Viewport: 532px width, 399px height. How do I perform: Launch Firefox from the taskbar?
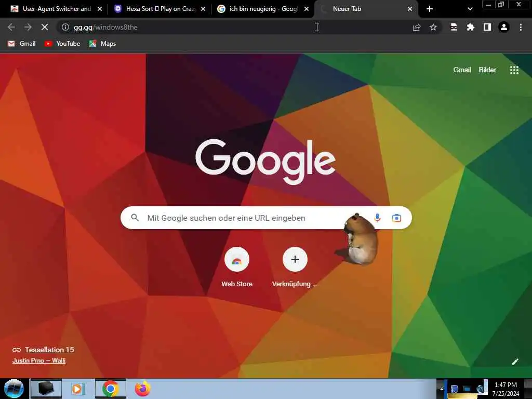143,389
